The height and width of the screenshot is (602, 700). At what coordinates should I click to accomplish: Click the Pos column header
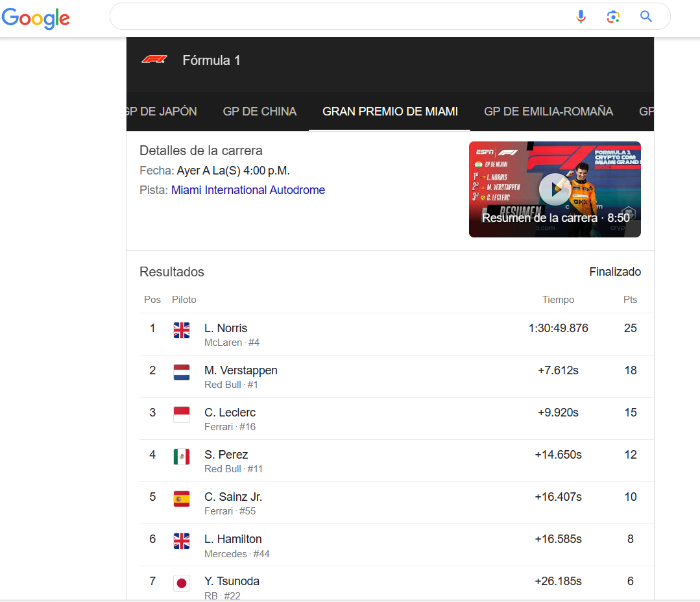152,300
